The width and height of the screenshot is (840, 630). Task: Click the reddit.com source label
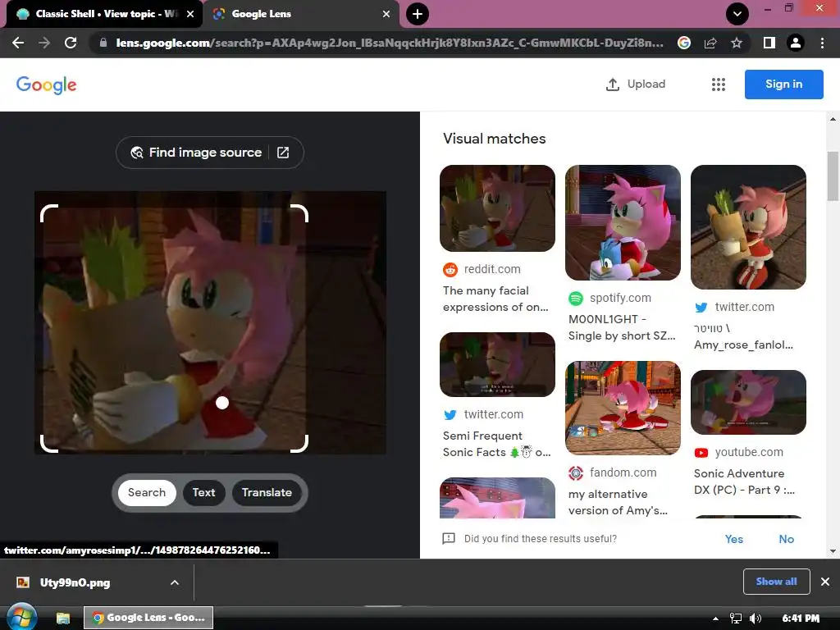pos(492,269)
